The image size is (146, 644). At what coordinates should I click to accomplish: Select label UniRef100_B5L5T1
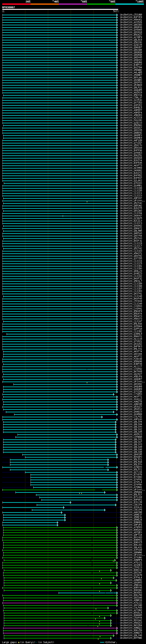pyautogui.click(x=131, y=459)
